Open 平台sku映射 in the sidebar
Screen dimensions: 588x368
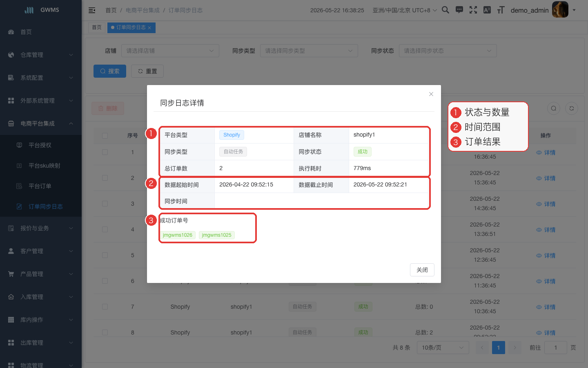pos(41,166)
